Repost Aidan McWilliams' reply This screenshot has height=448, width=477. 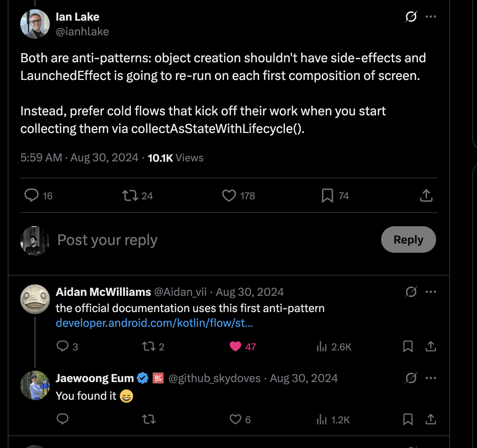pos(149,347)
